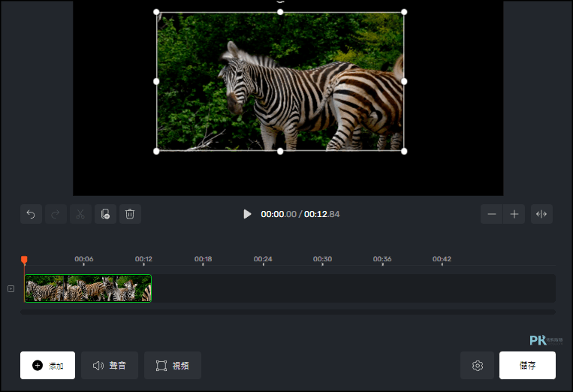Click the top-right resize handle of video
The image size is (573, 392).
point(404,12)
